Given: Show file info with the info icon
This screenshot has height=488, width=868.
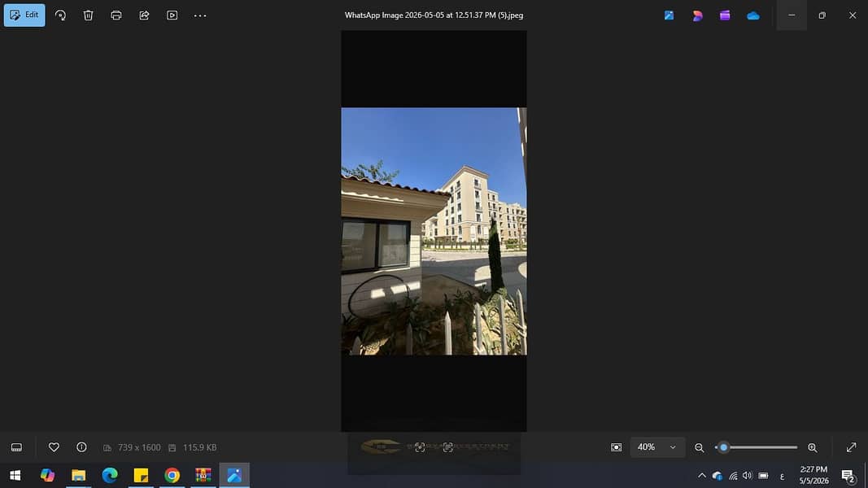Looking at the screenshot, I should (x=81, y=447).
